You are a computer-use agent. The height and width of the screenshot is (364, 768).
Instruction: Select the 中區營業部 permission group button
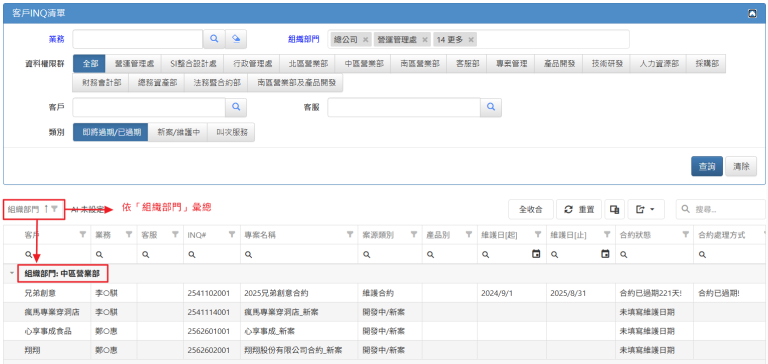363,64
